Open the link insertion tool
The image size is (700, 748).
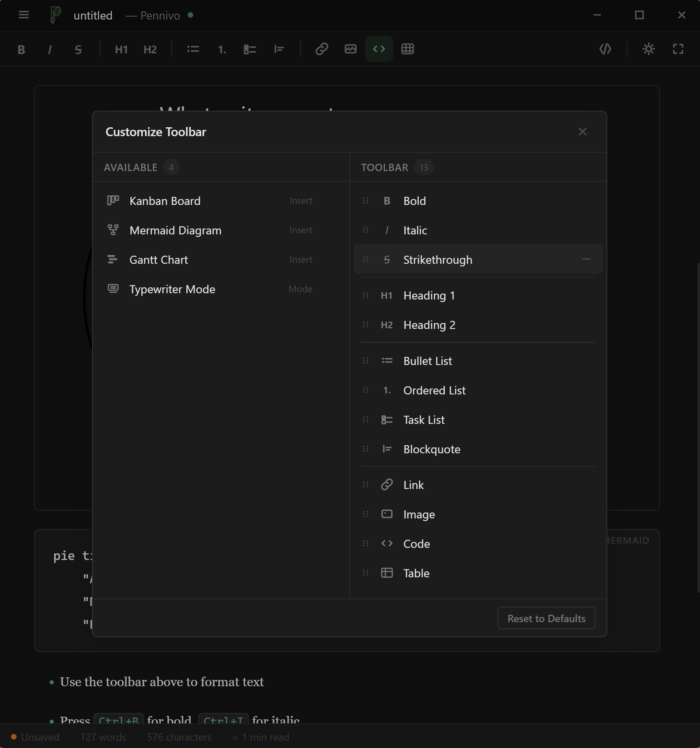coord(322,49)
